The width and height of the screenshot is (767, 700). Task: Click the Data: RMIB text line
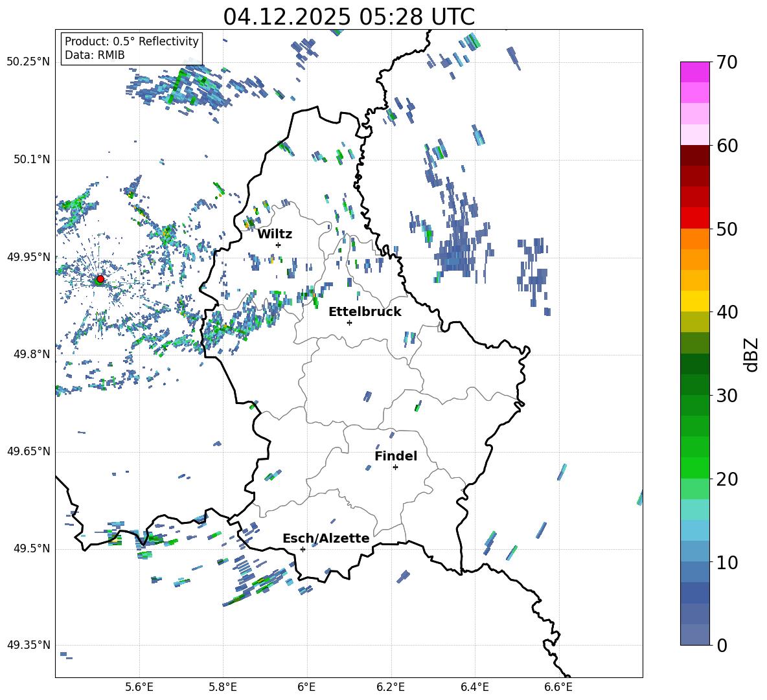coord(95,55)
